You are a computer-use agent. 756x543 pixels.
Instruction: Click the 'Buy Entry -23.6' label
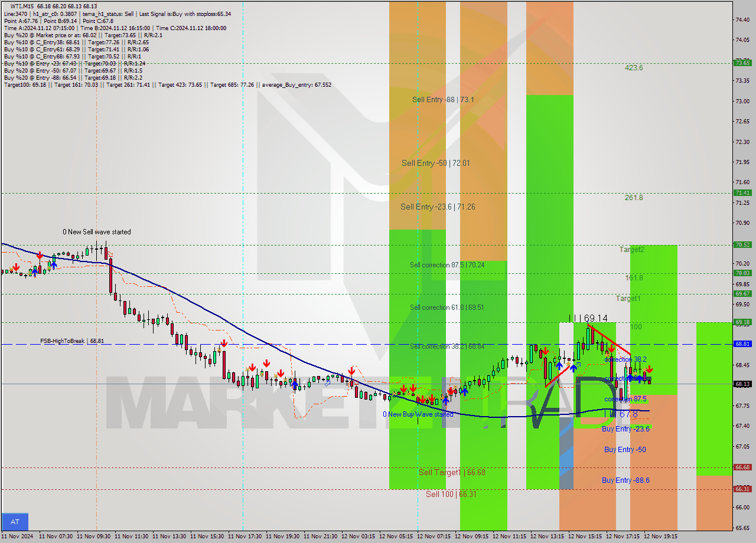(625, 429)
